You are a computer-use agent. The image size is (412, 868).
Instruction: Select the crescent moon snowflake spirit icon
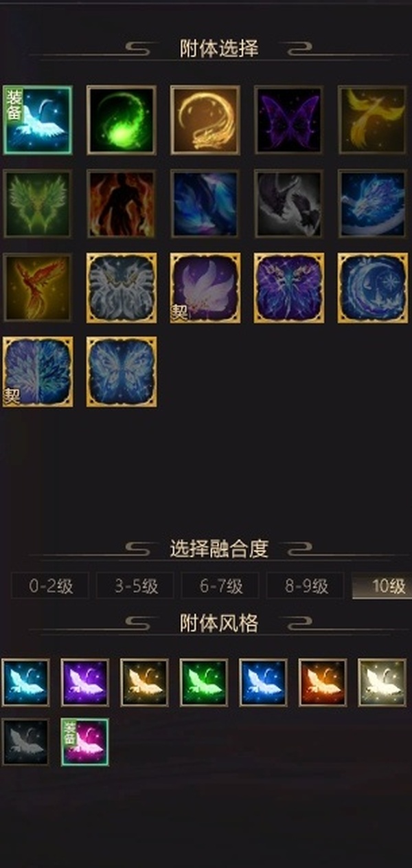[x=372, y=287]
